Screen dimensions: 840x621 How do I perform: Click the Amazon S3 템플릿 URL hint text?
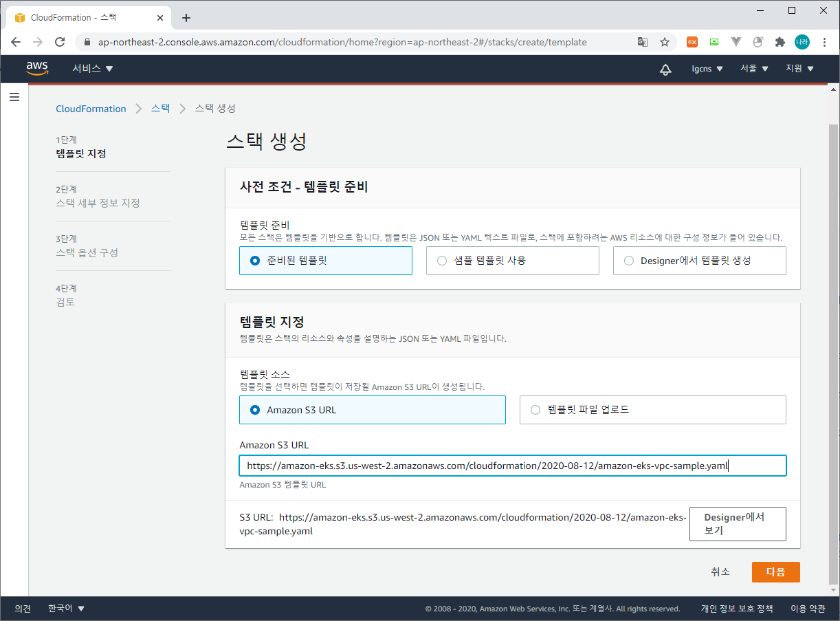[x=283, y=485]
